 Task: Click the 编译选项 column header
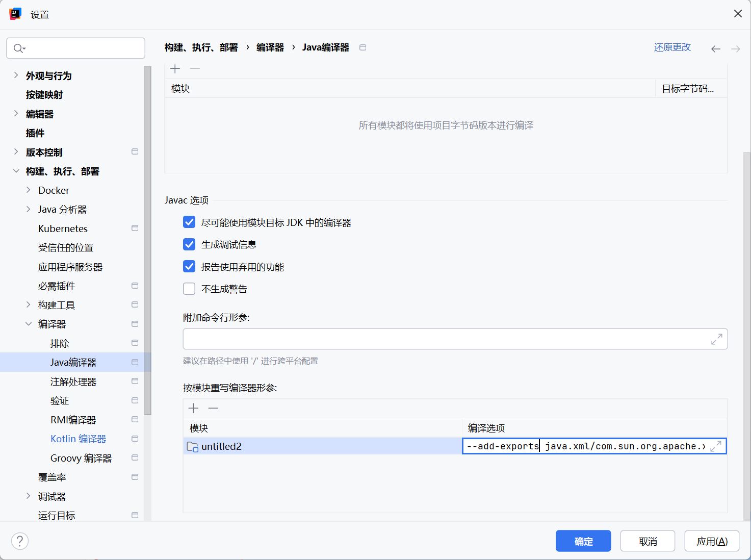594,428
